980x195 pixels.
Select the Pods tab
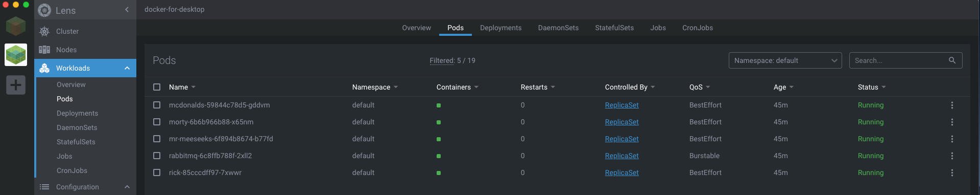456,28
